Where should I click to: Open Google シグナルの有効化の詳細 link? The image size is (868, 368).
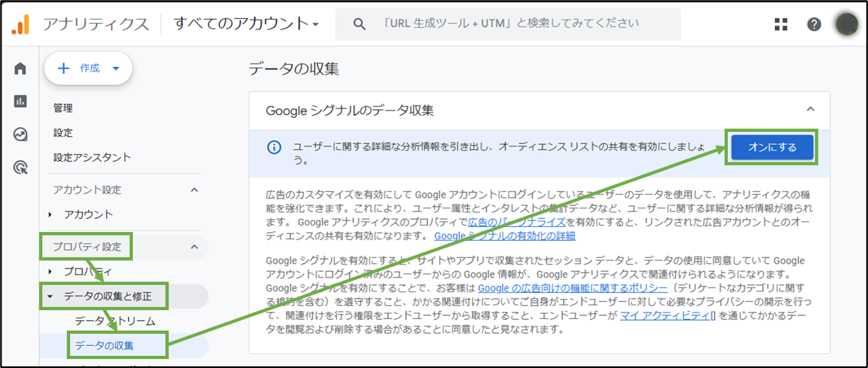tap(504, 236)
